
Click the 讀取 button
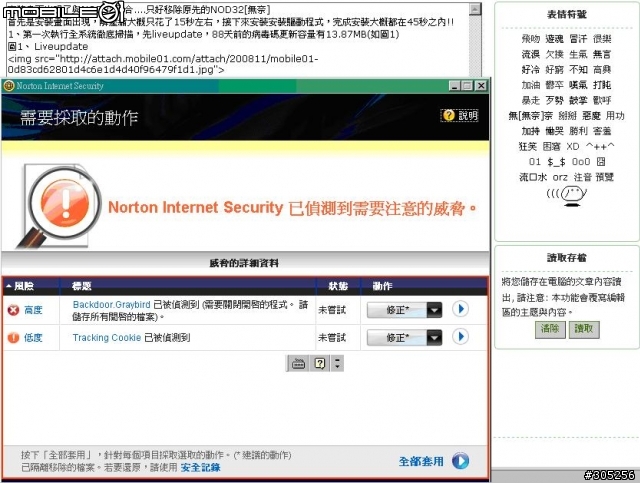(x=584, y=329)
